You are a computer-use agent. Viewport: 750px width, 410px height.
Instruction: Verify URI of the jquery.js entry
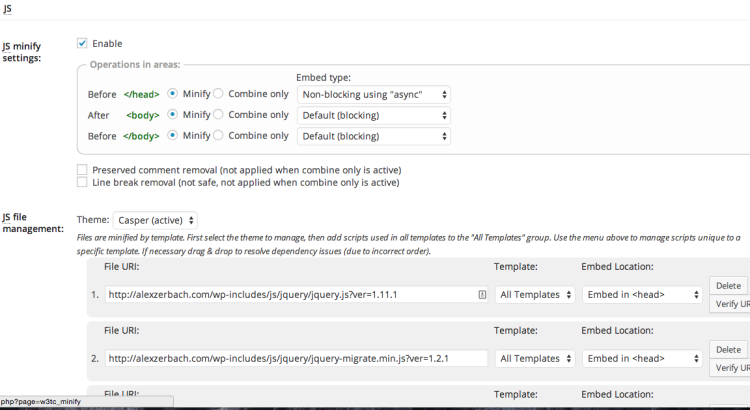[730, 304]
